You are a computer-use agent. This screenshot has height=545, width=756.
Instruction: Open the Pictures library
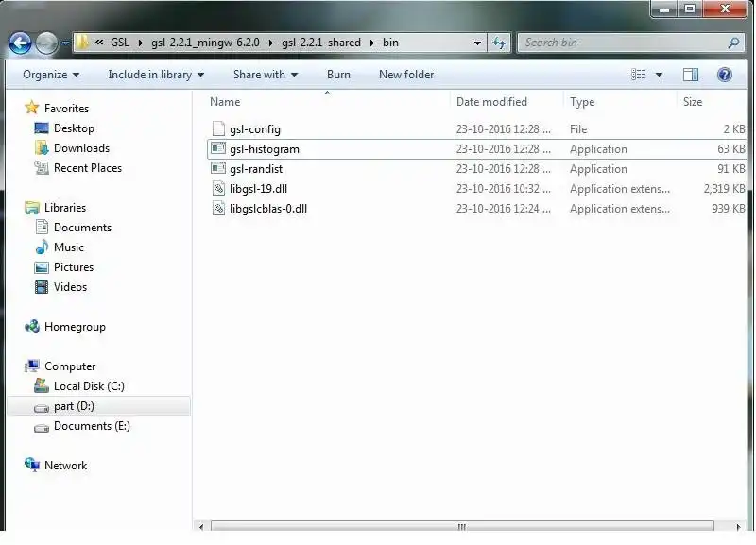coord(74,267)
